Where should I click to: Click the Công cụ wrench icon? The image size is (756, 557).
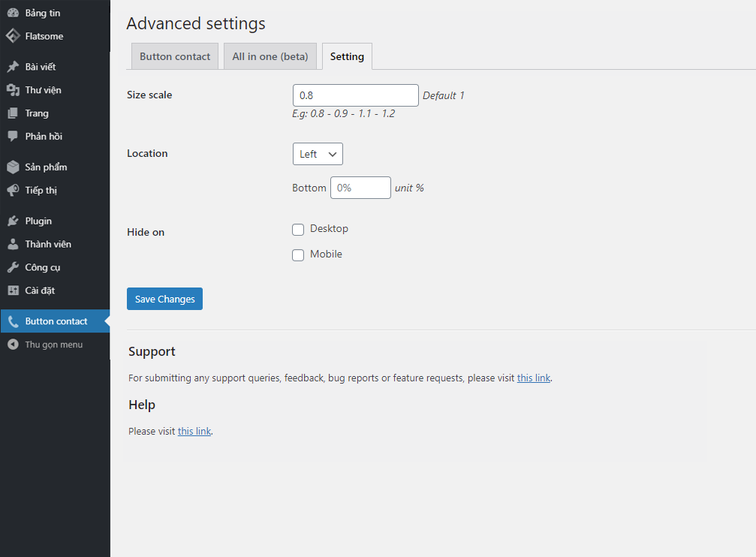pos(13,268)
